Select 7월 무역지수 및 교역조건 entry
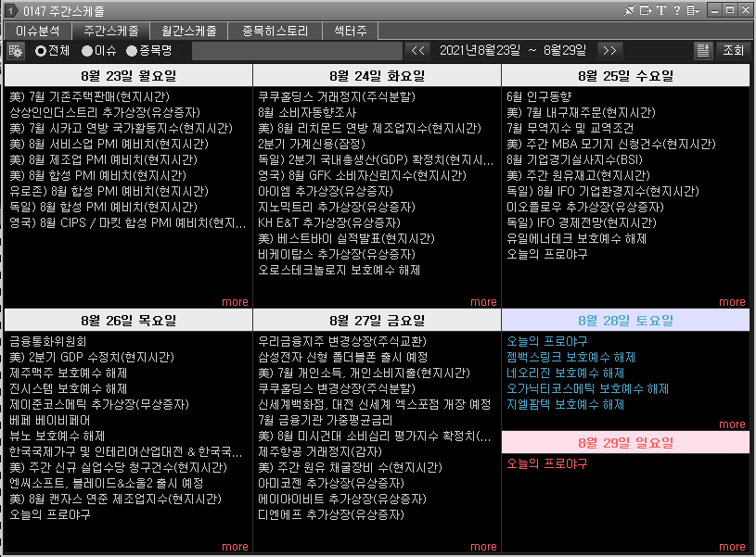This screenshot has width=756, height=557. pos(570,128)
